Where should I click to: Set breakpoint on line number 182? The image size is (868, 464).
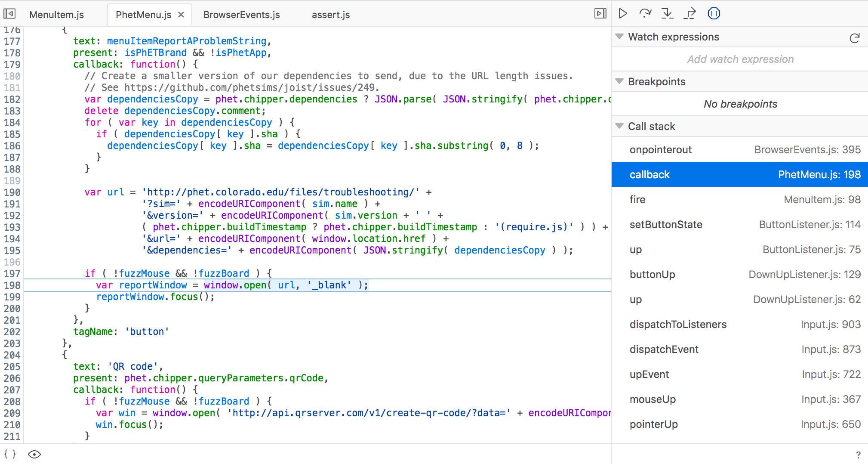click(x=12, y=99)
